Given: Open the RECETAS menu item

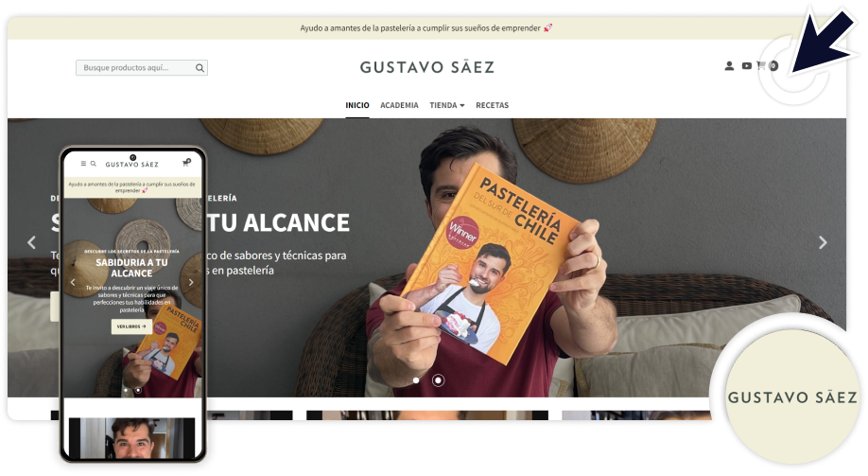Looking at the screenshot, I should 492,105.
